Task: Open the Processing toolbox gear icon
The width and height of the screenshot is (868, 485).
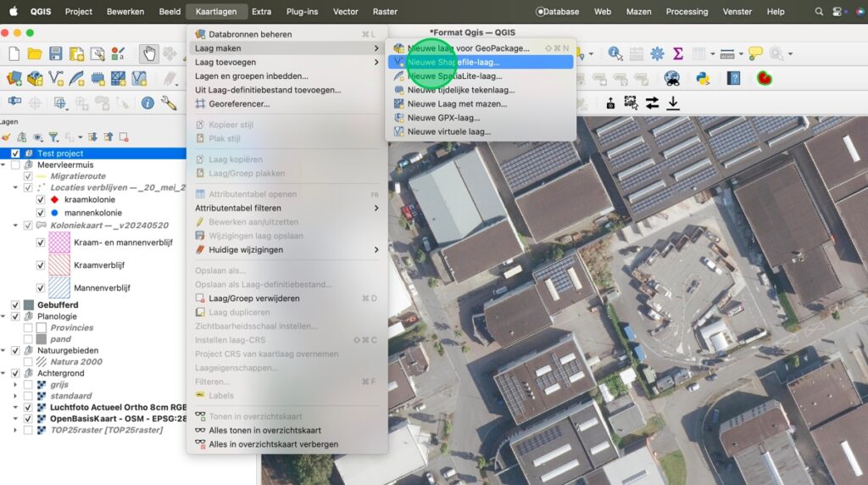Action: point(657,53)
